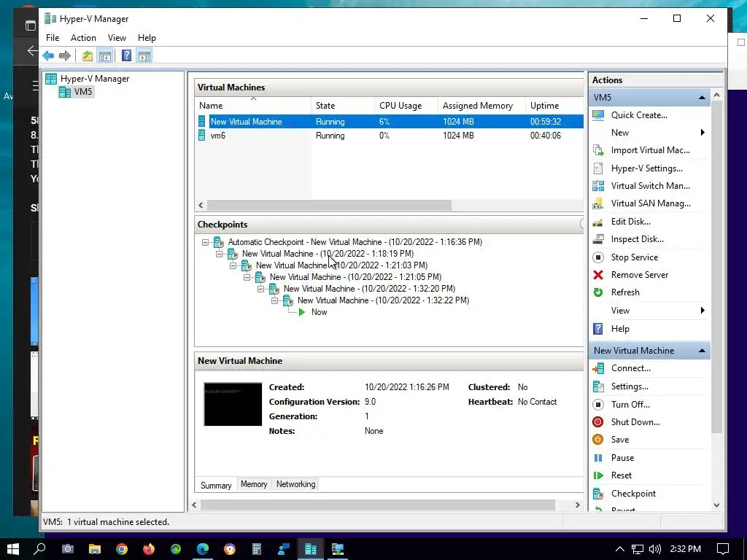Switch to the Memory tab
The height and width of the screenshot is (560, 747).
click(x=254, y=484)
